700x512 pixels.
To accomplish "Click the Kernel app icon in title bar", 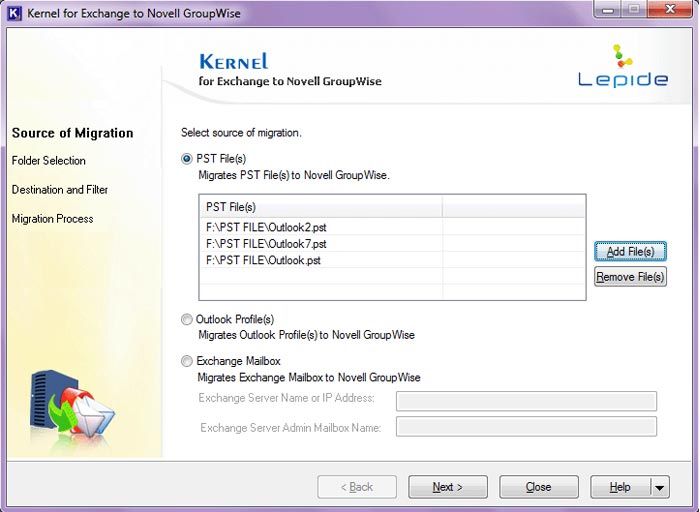I will (x=14, y=13).
